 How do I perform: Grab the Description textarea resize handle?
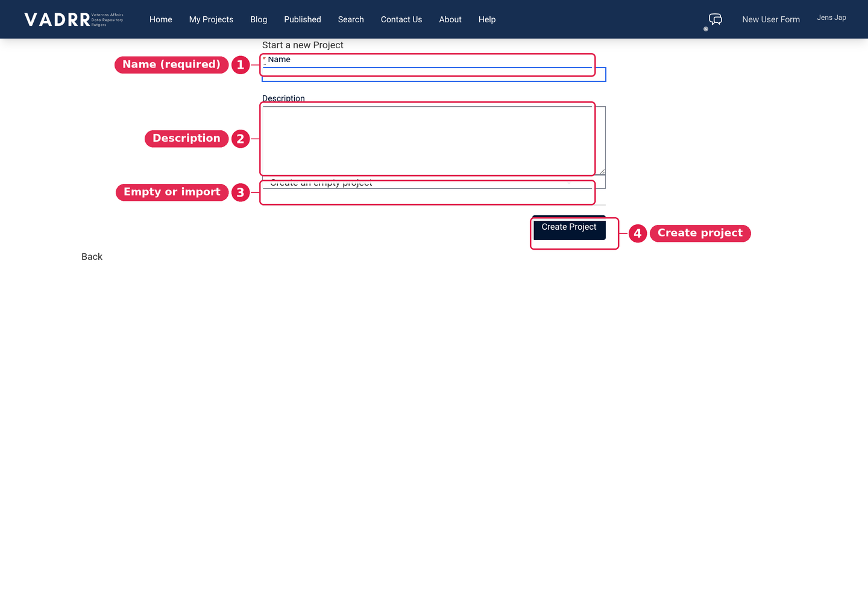pos(602,172)
